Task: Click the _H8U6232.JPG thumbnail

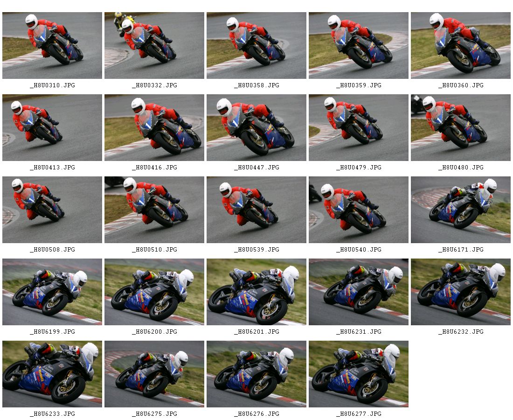Action: coord(461,292)
